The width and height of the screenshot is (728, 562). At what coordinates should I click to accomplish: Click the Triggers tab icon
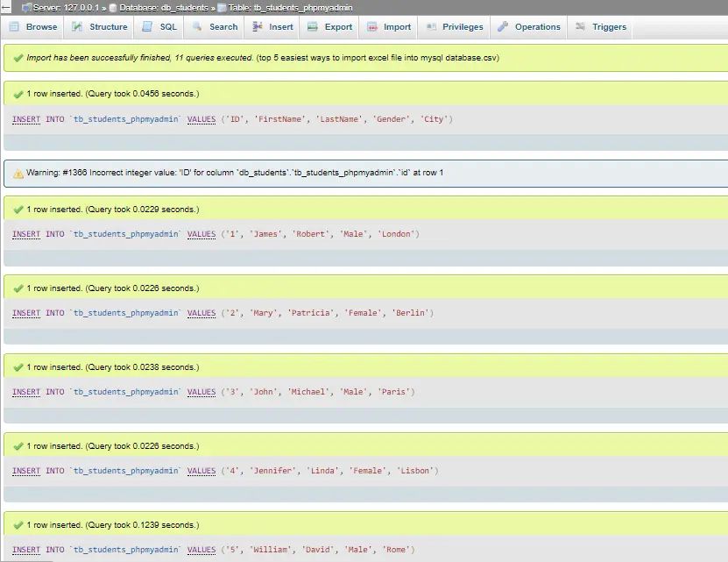point(580,26)
